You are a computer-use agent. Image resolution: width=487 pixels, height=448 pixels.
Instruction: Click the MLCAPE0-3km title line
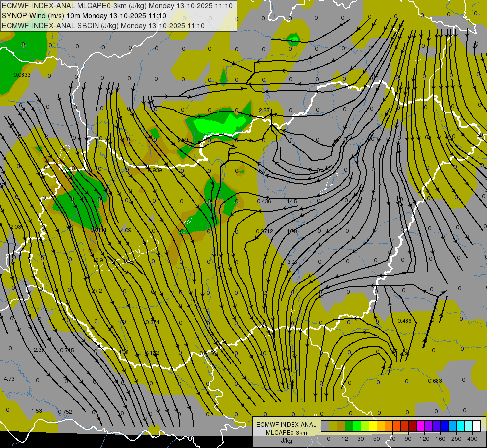click(117, 6)
